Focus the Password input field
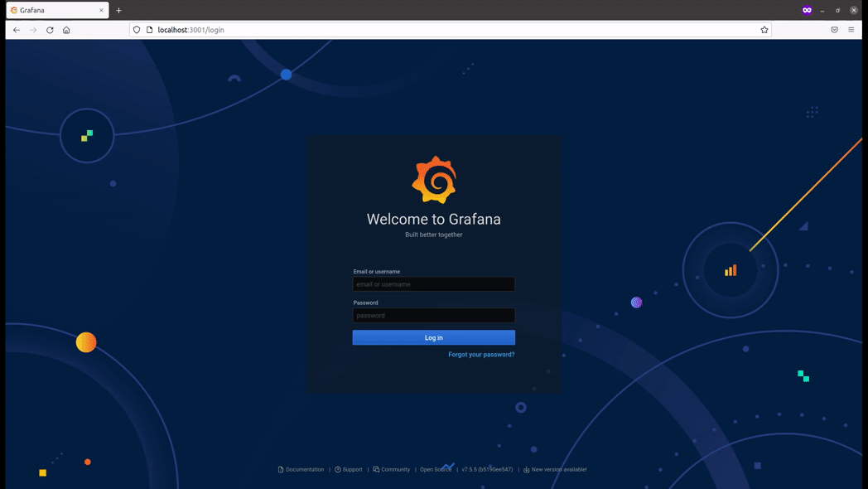868x489 pixels. point(434,316)
